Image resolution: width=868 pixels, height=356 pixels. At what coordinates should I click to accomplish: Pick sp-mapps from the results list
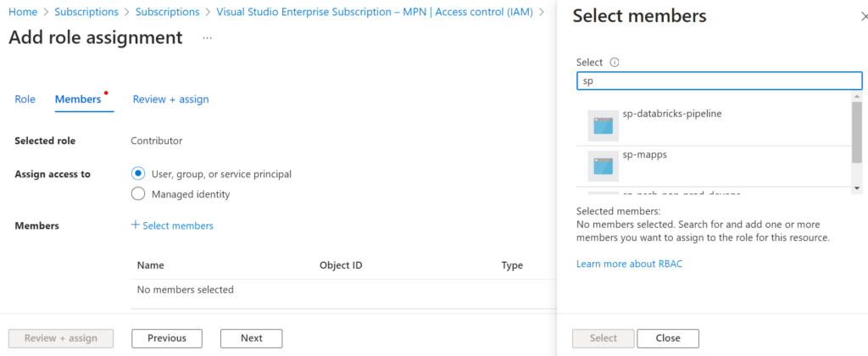[x=645, y=155]
